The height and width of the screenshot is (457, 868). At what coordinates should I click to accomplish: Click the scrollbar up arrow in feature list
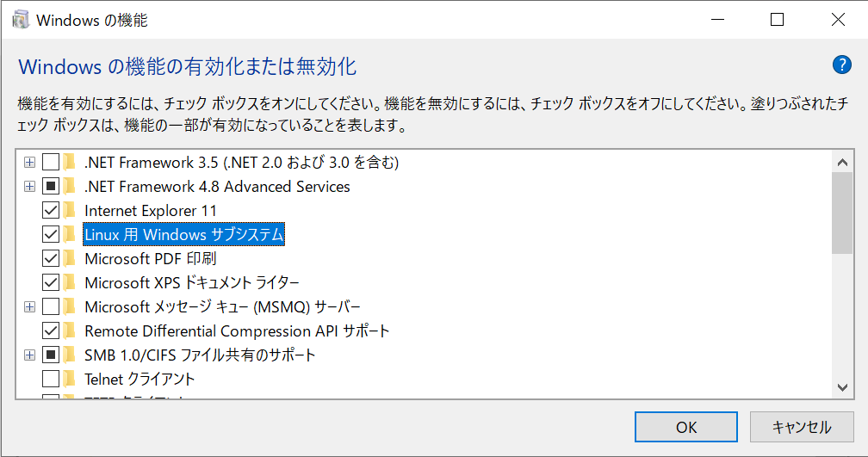(x=842, y=162)
